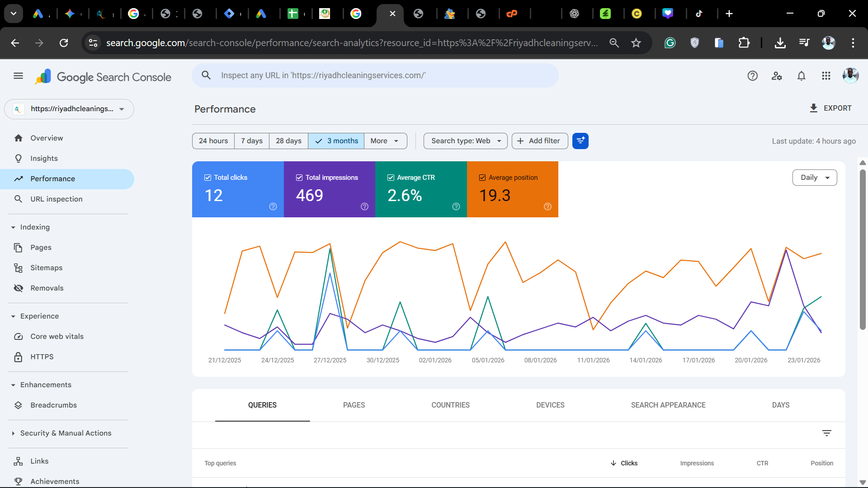The width and height of the screenshot is (868, 488).
Task: Select URL inspection in the sidebar
Action: coord(56,199)
